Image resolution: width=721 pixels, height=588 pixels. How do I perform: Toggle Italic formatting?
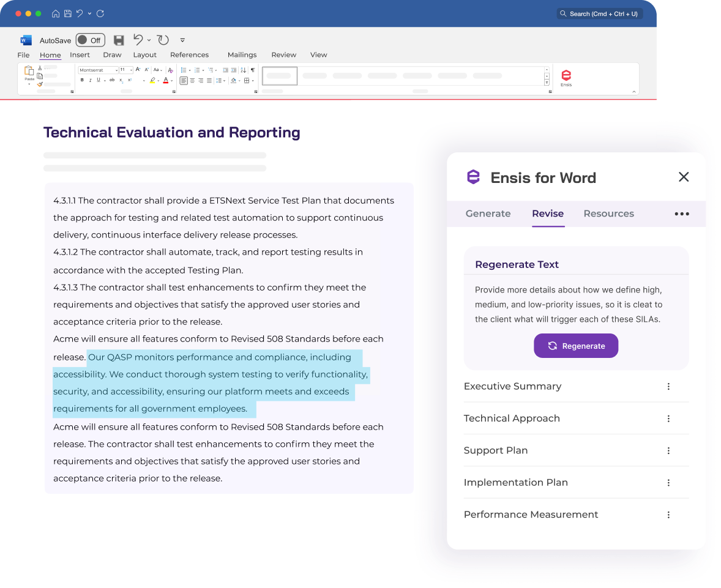(x=90, y=80)
